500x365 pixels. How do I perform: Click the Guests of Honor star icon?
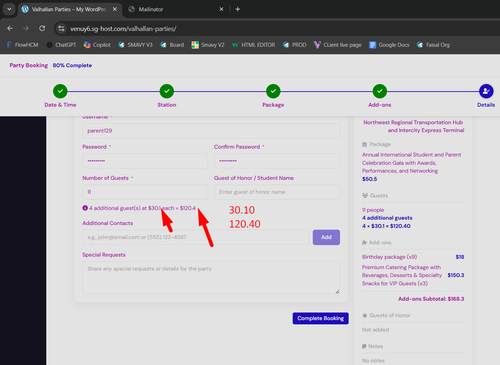coord(365,315)
